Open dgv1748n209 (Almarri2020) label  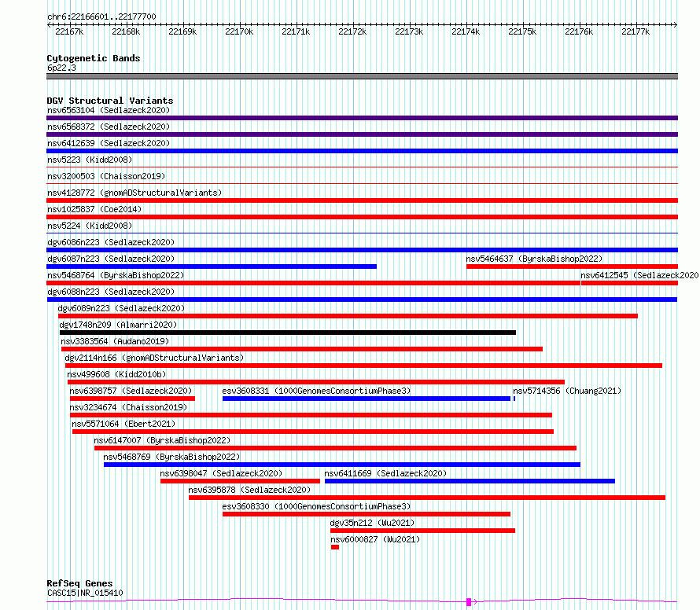[118, 325]
